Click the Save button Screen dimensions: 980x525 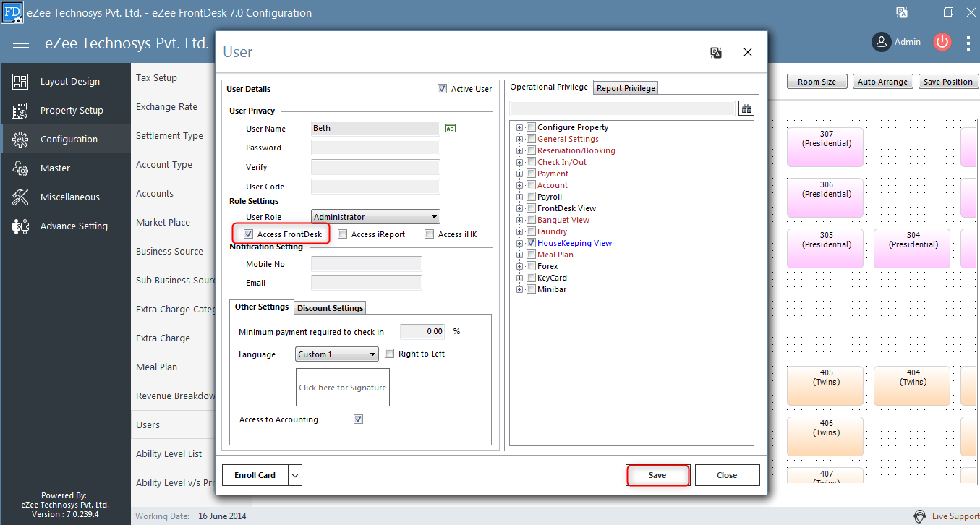[657, 475]
